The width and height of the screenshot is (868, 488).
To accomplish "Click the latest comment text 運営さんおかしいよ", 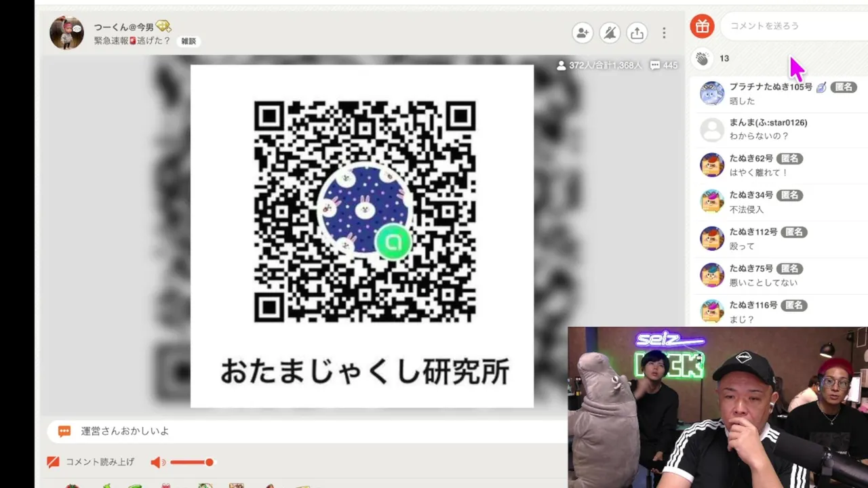I will (125, 431).
